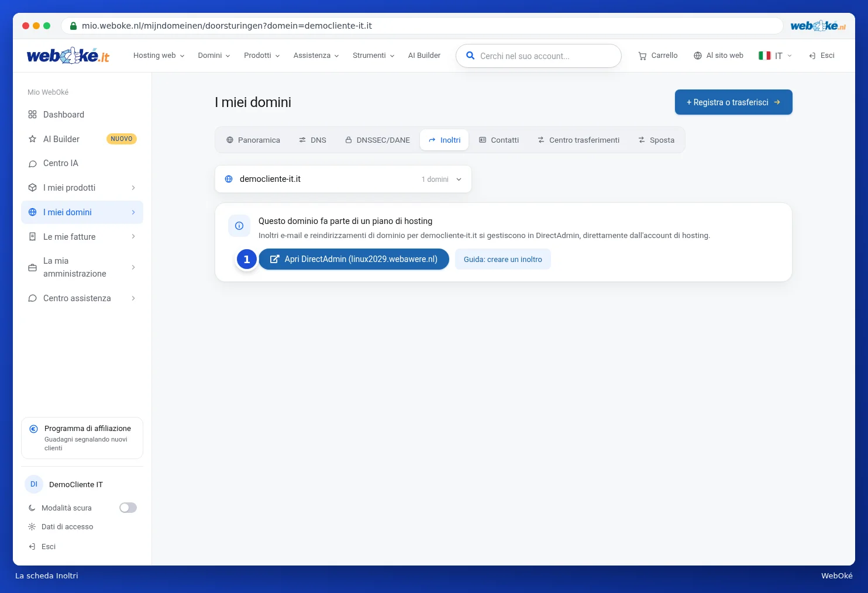The image size is (868, 593).
Task: Click Apri DirectAdmin (linux2029.webawere.nl) button
Action: coord(354,259)
